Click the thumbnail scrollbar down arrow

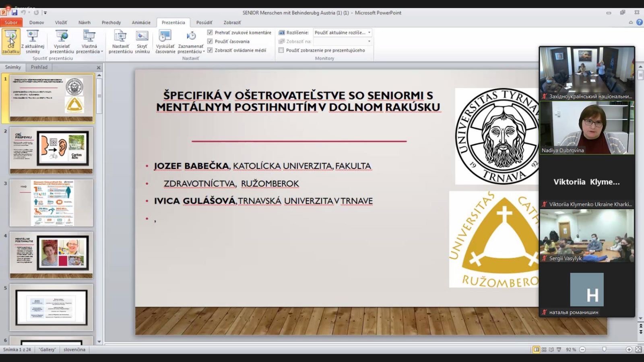point(99,341)
